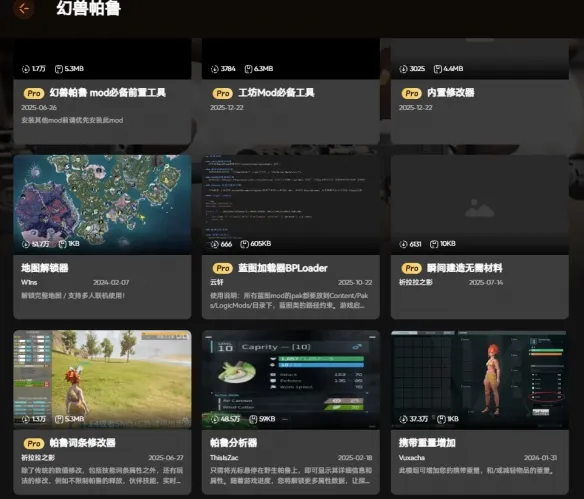Click download icon next to 1.7万
This screenshot has height=499, width=584.
[25, 69]
